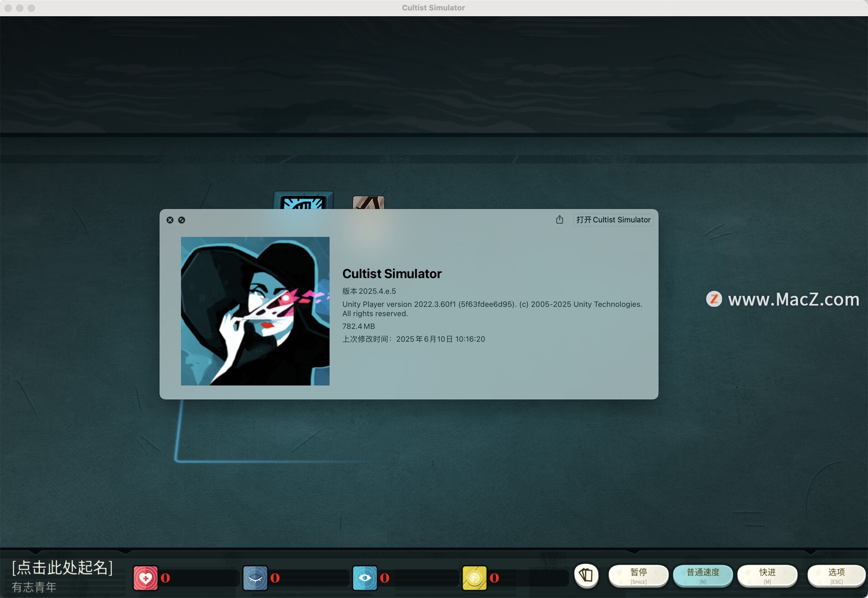This screenshot has width=868, height=598.
Task: Click the blue verb tile on table
Action: coord(303,200)
